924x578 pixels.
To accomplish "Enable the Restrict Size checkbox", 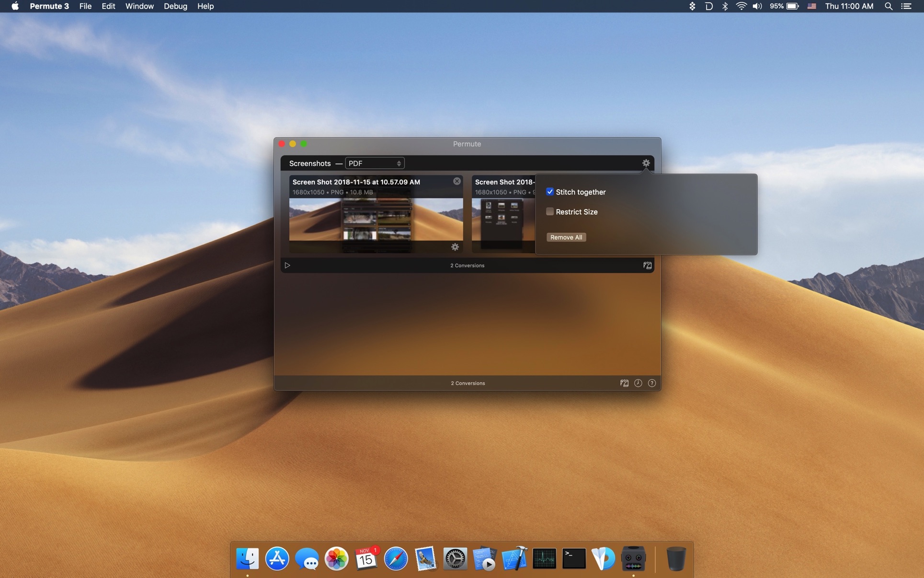I will (x=549, y=211).
